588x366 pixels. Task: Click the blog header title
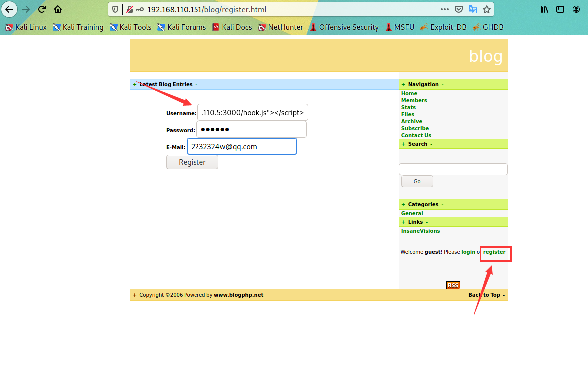486,56
